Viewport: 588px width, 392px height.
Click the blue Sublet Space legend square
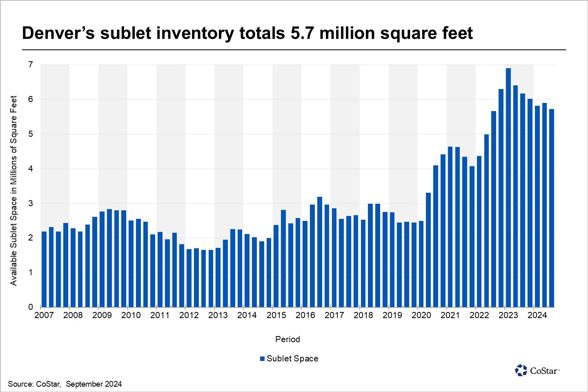(262, 359)
